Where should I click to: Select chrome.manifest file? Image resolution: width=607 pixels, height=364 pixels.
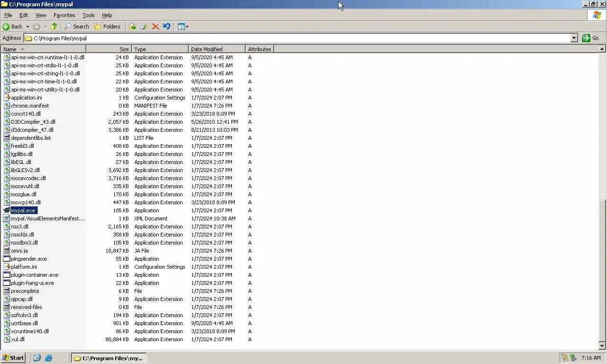[x=30, y=106]
